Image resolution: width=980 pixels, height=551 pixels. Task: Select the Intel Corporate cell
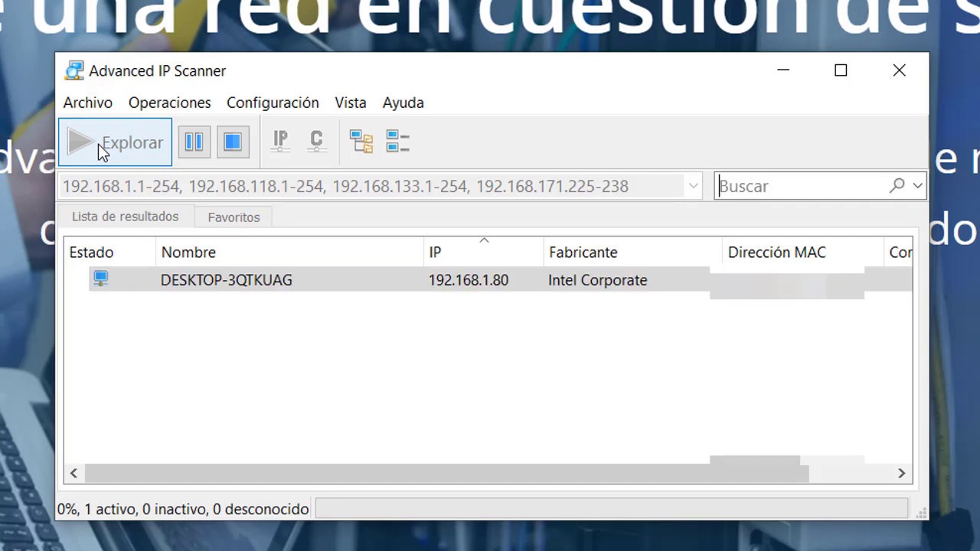click(x=598, y=280)
